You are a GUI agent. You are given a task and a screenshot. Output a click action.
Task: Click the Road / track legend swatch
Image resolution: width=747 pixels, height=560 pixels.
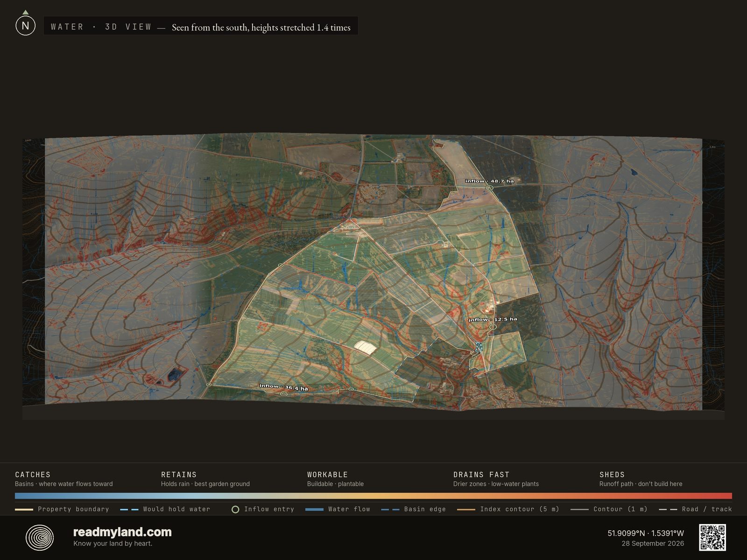click(x=668, y=509)
